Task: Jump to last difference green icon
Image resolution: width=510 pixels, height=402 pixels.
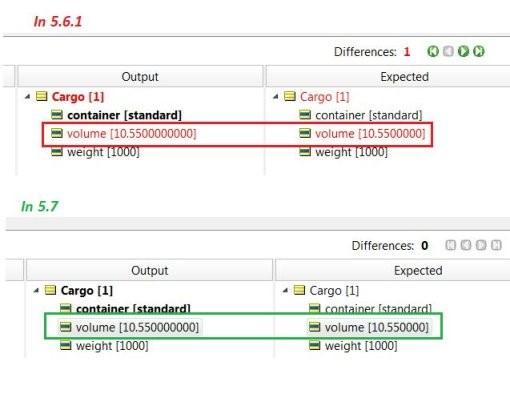Action: click(x=479, y=51)
